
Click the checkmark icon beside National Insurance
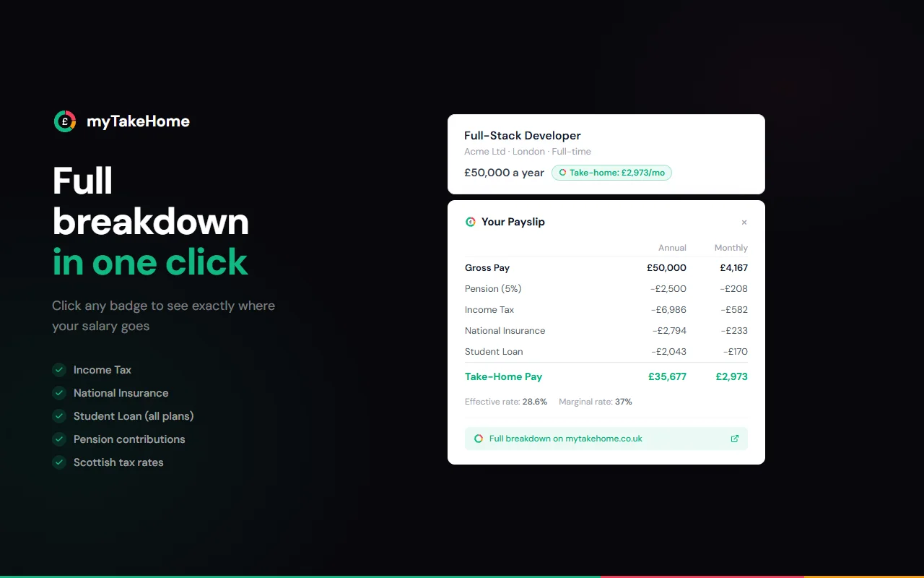58,393
